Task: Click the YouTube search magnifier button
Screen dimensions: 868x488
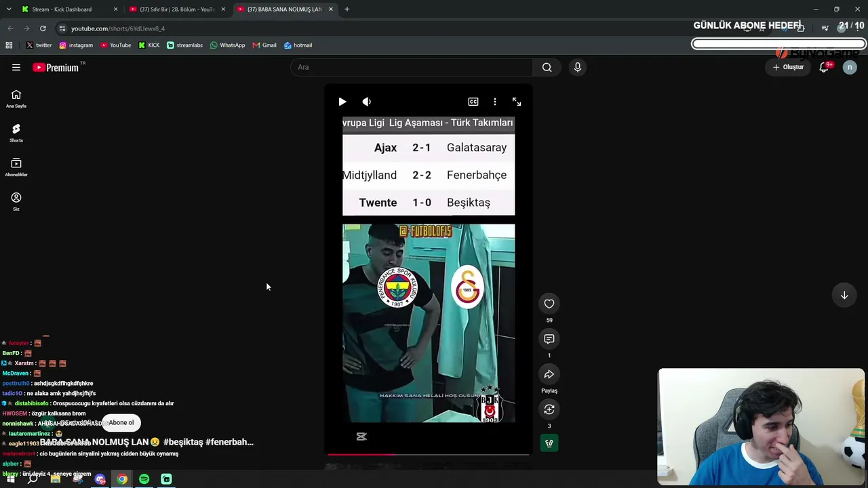Action: pos(547,67)
